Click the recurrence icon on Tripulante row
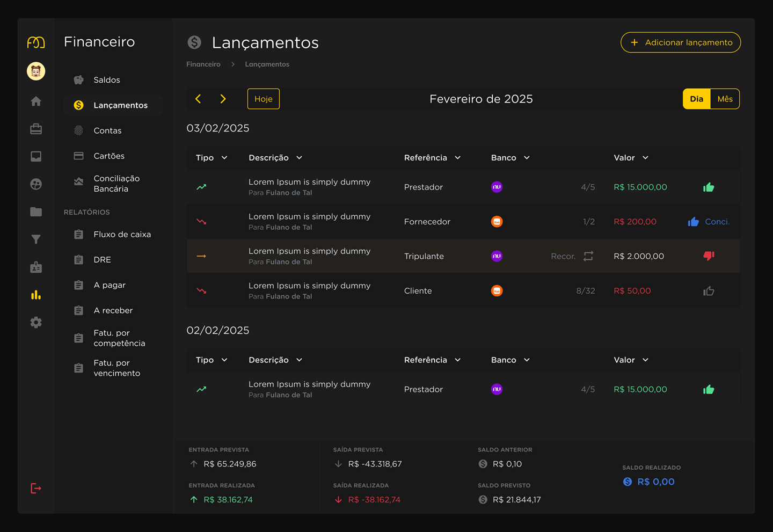 (588, 256)
